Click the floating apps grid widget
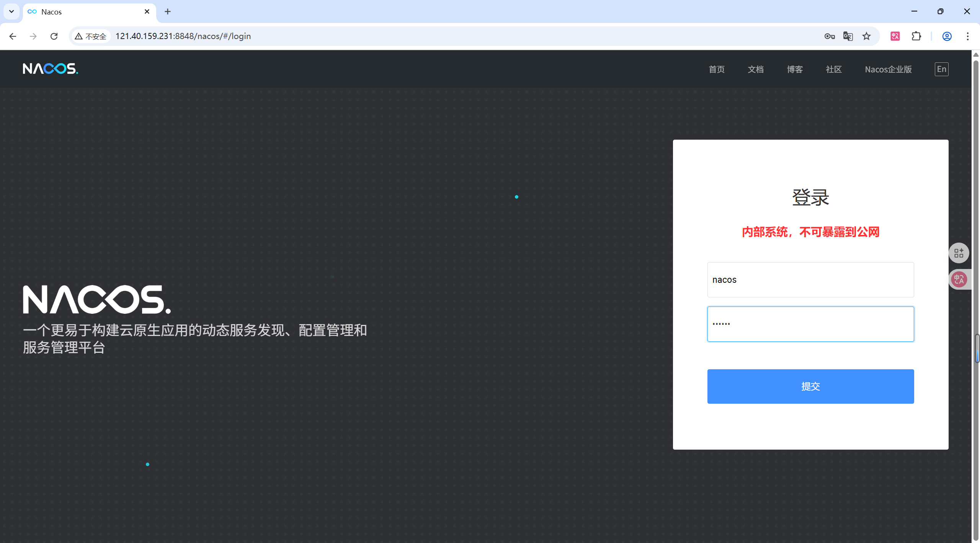This screenshot has height=543, width=980. (x=959, y=253)
